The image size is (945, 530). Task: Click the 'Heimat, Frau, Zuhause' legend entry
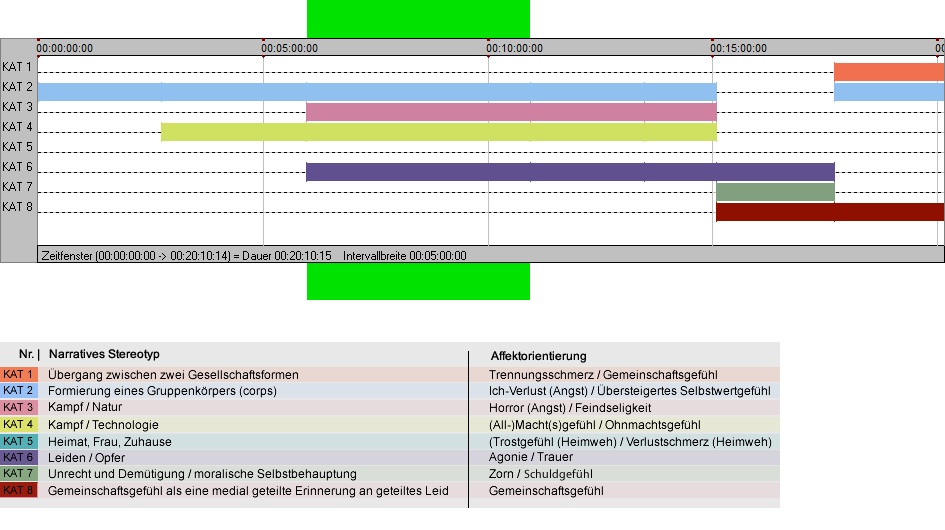(x=110, y=441)
